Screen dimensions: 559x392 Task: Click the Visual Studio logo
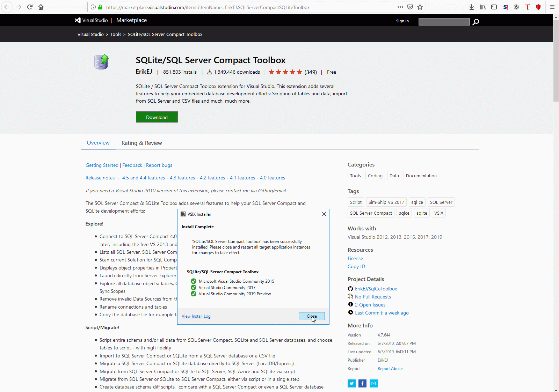[x=91, y=20]
